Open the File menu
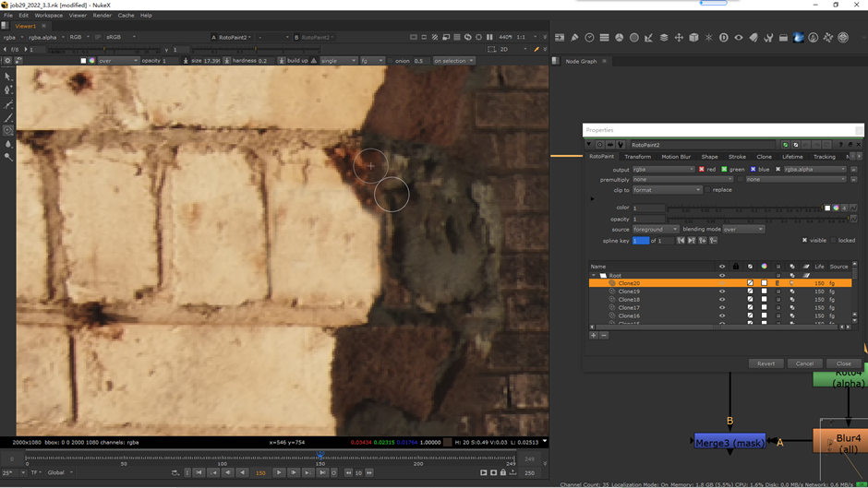 (8, 16)
